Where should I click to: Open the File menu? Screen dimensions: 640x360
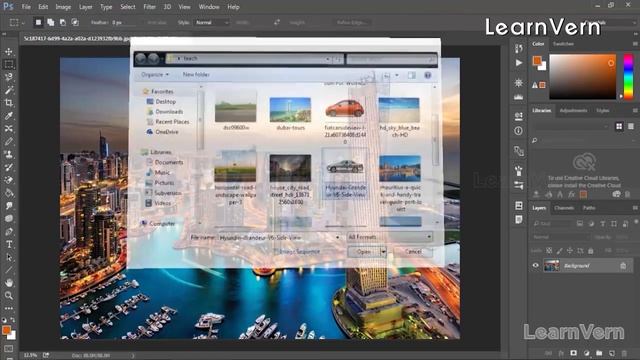pos(26,7)
